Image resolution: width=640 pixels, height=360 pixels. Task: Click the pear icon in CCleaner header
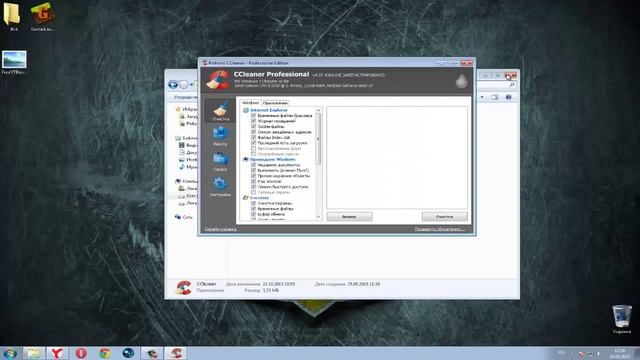(461, 81)
